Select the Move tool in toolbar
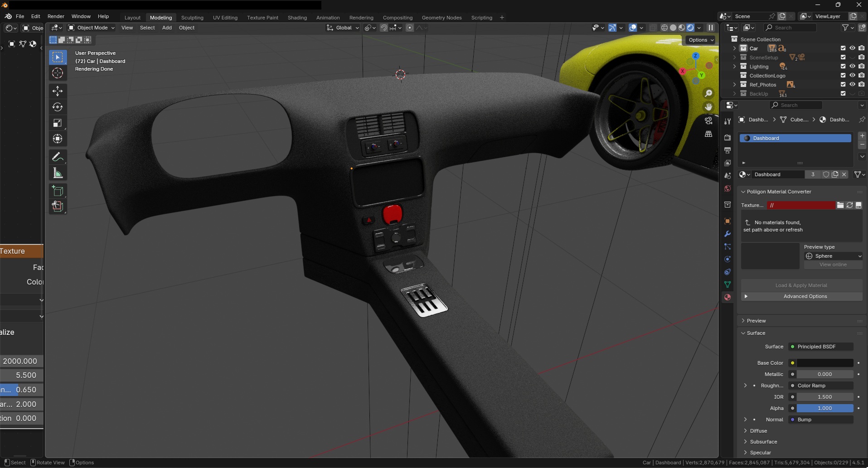 click(x=58, y=91)
